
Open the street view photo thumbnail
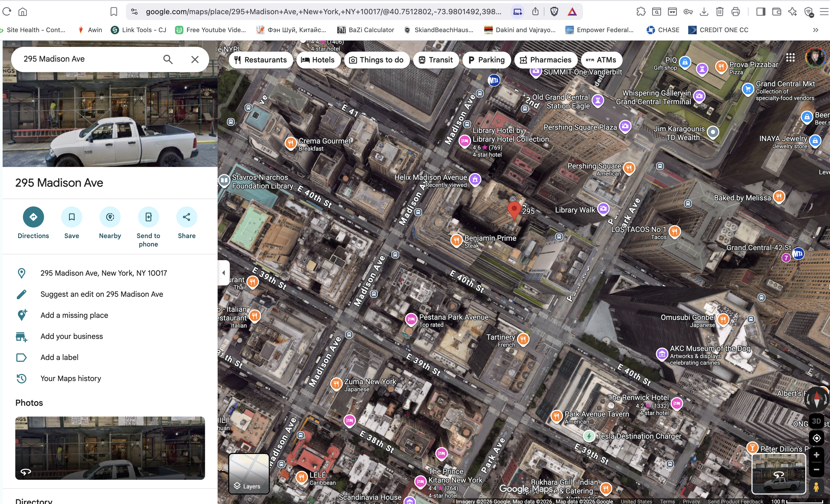tap(110, 448)
